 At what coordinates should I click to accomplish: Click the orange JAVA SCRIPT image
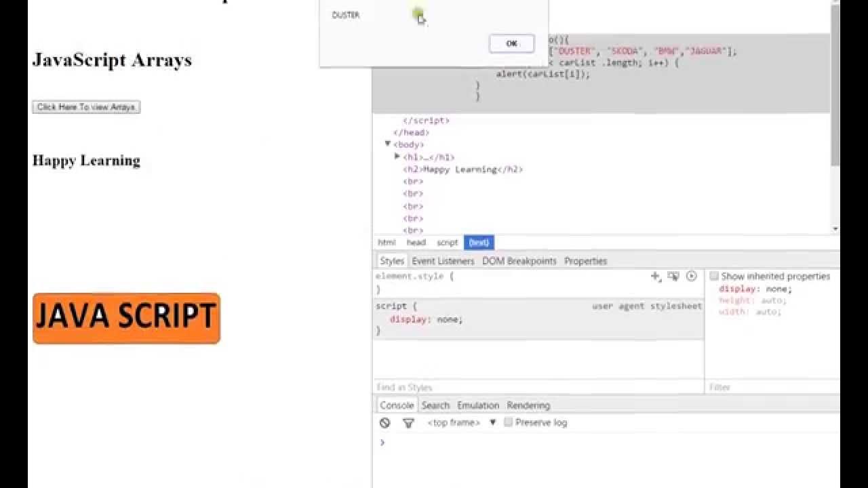coord(126,318)
